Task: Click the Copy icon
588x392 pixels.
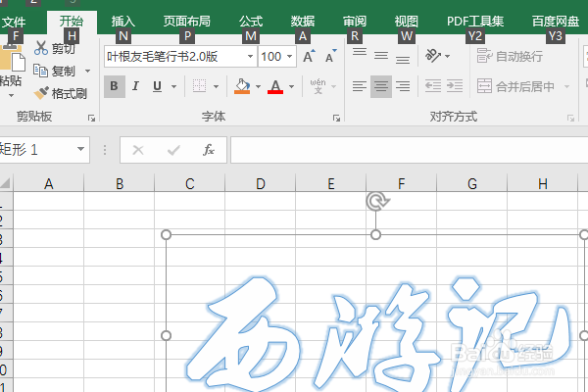Action: (x=40, y=71)
